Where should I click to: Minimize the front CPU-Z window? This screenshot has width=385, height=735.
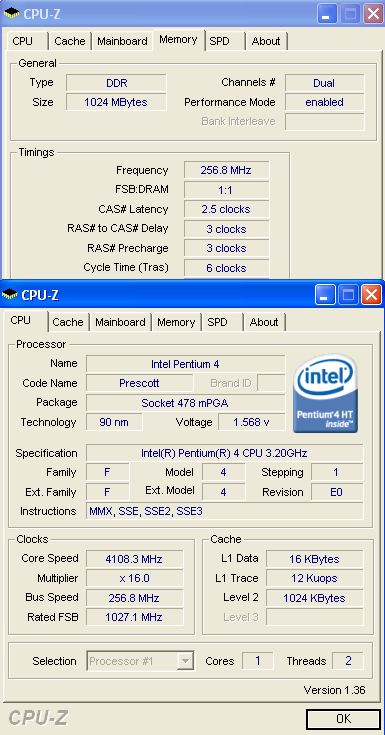click(x=325, y=295)
